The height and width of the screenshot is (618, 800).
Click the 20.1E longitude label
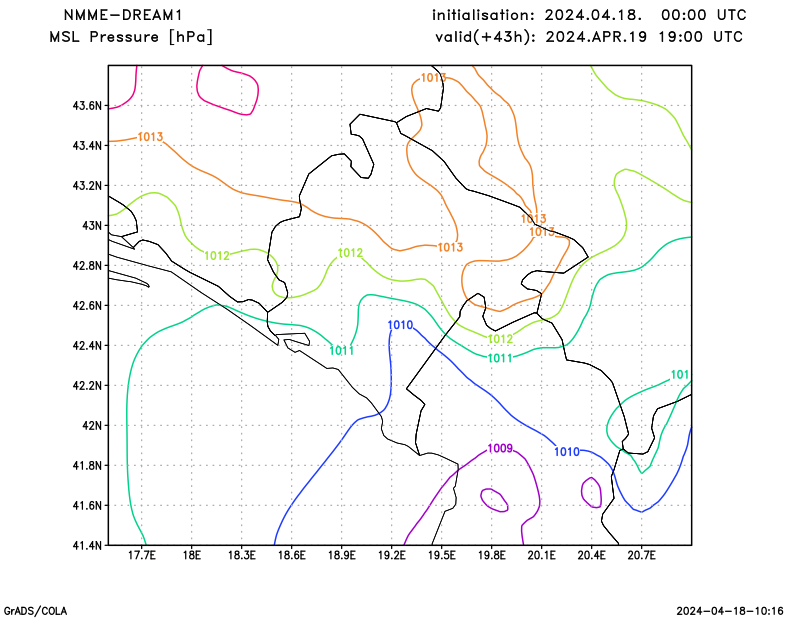point(542,555)
